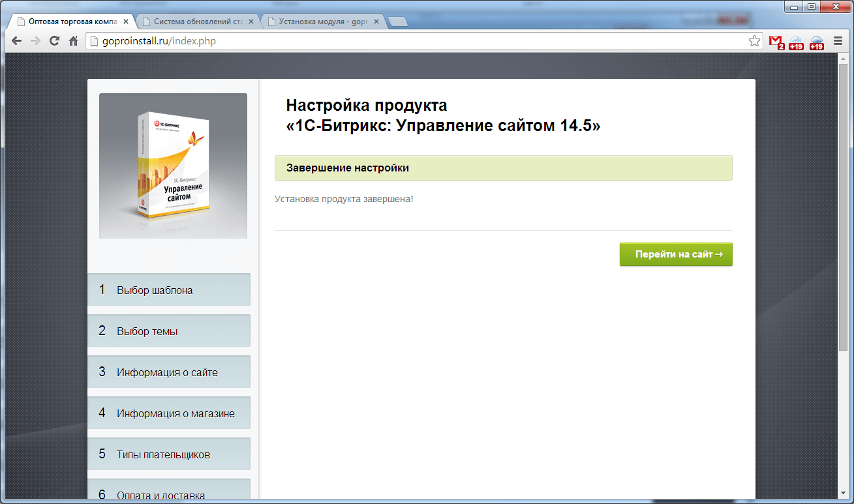Open the Chrome hamburger menu
This screenshot has width=854, height=504.
click(838, 41)
